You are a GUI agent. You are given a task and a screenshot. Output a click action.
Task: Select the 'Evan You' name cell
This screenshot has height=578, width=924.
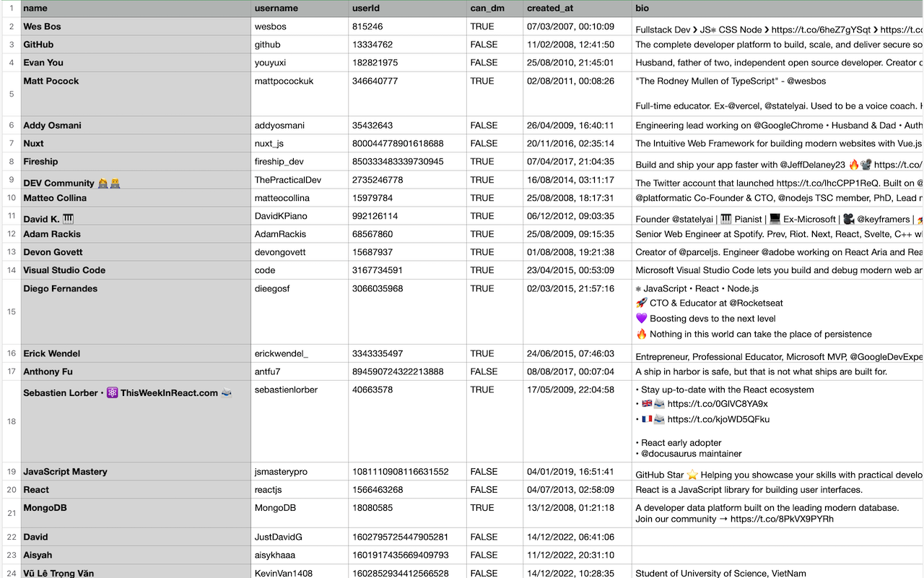[x=136, y=63]
